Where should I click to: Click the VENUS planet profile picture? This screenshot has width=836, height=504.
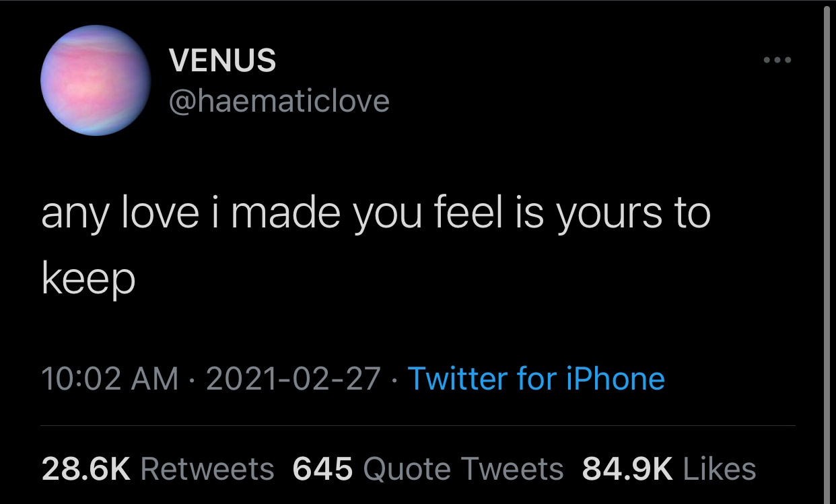96,81
